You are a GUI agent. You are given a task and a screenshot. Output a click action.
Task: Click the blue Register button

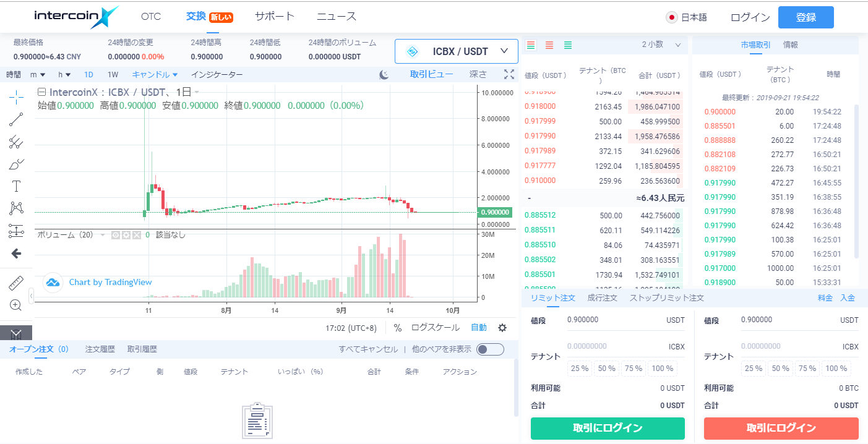pyautogui.click(x=806, y=17)
